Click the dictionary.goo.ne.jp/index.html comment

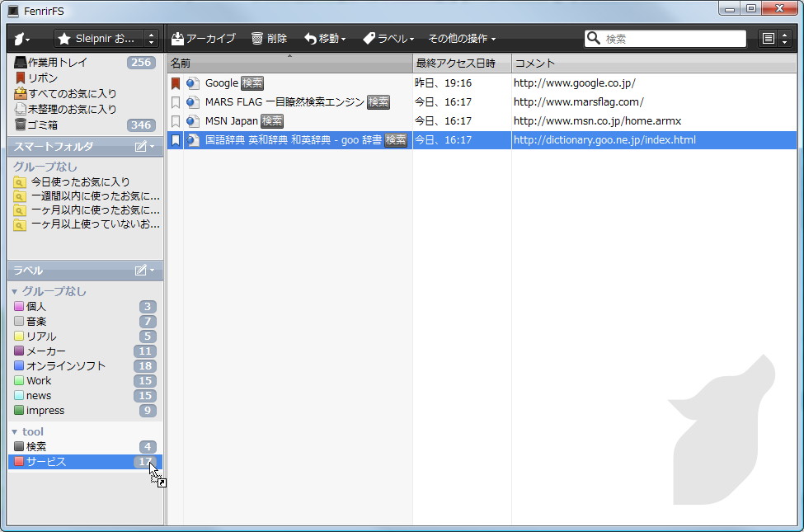pos(604,140)
